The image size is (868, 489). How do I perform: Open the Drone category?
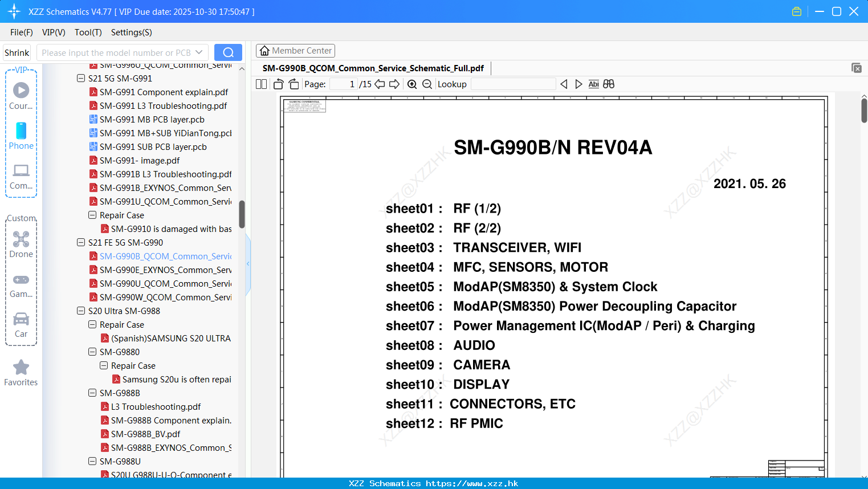(21, 244)
